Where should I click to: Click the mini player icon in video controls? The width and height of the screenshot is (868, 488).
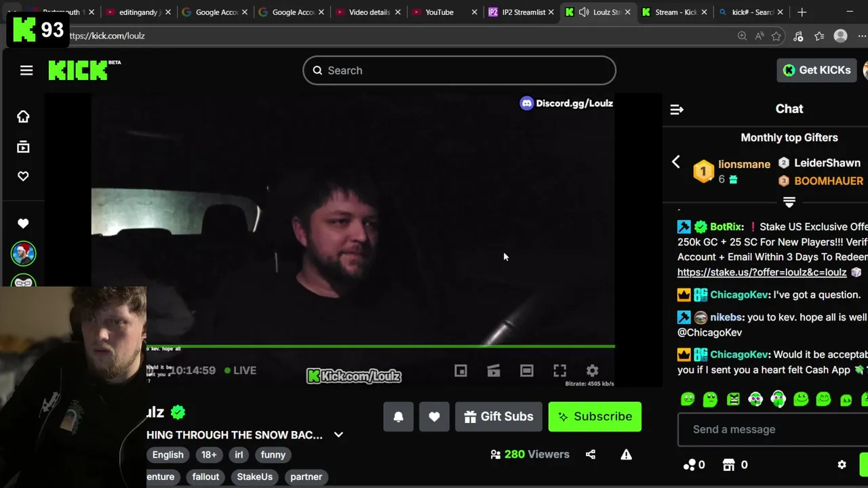[460, 371]
